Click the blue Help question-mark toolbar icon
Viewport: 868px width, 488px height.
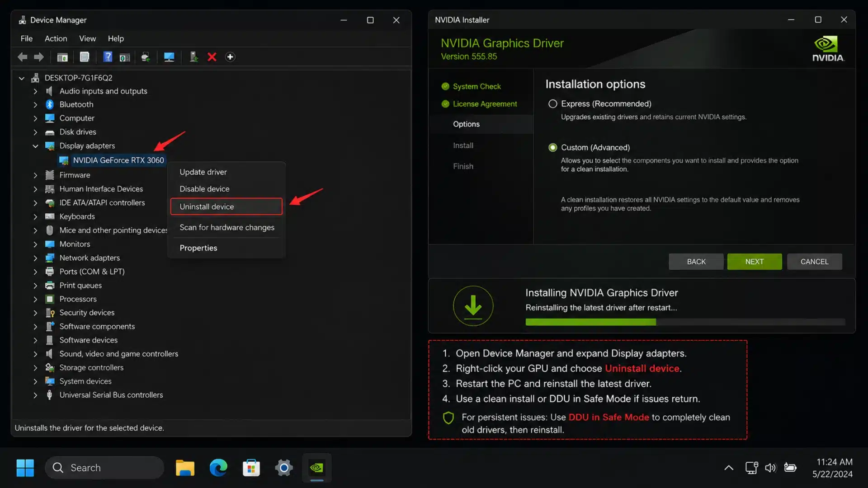[108, 57]
